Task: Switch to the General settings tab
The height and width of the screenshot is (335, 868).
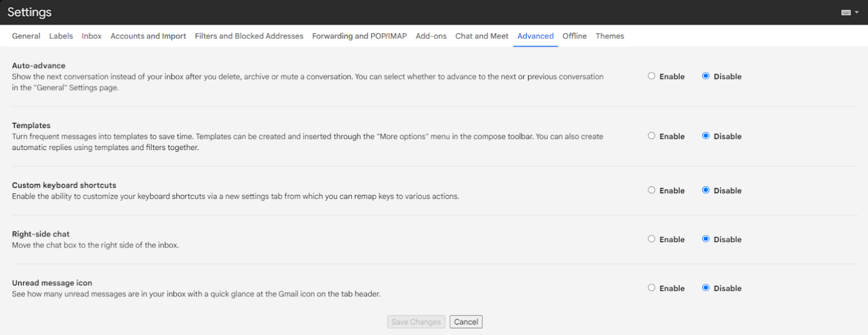Action: click(26, 36)
